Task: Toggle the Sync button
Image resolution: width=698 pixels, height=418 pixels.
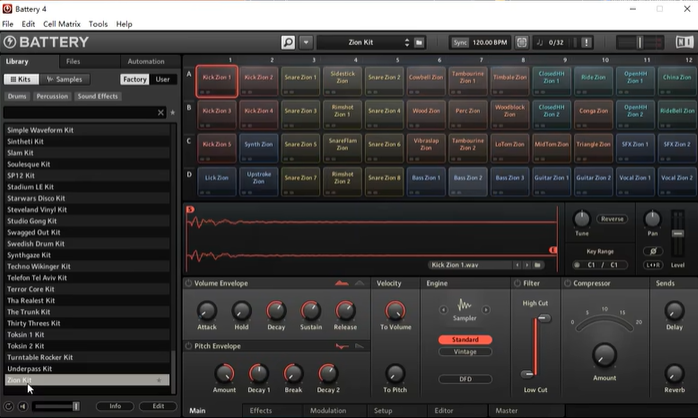Action: tap(460, 43)
